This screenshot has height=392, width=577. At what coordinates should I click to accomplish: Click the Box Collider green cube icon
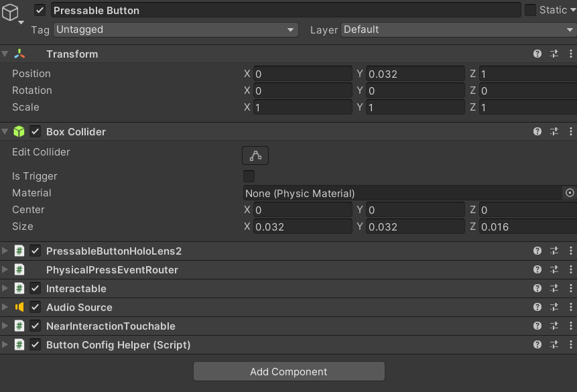[19, 131]
